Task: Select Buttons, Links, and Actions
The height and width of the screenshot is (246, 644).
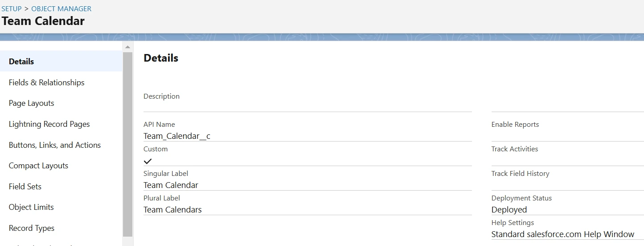Action: 54,145
